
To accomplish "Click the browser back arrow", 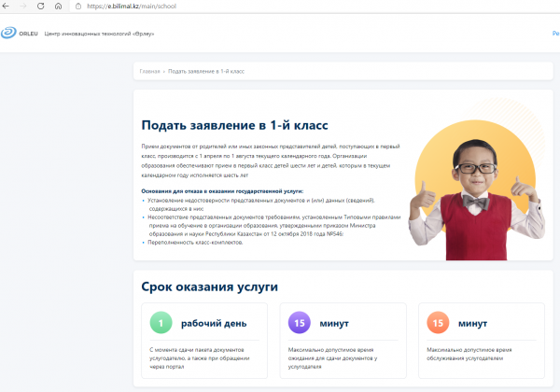I will tap(7, 7).
